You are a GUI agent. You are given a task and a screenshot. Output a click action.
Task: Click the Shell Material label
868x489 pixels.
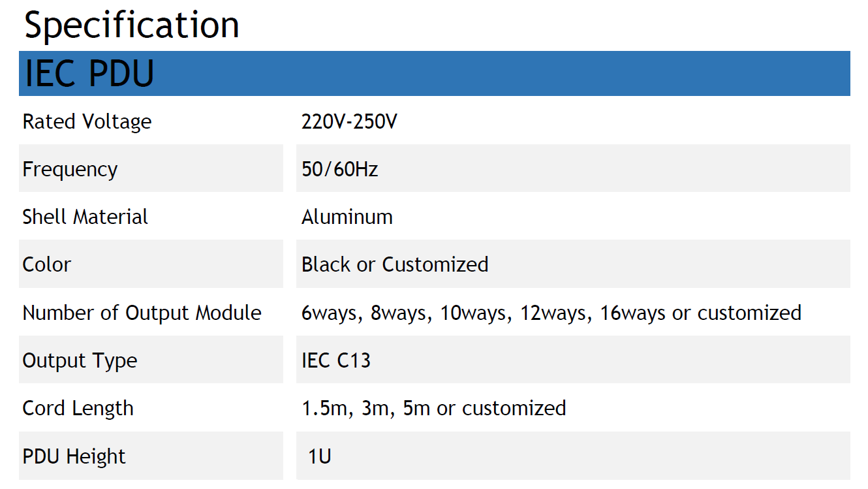[x=85, y=217]
